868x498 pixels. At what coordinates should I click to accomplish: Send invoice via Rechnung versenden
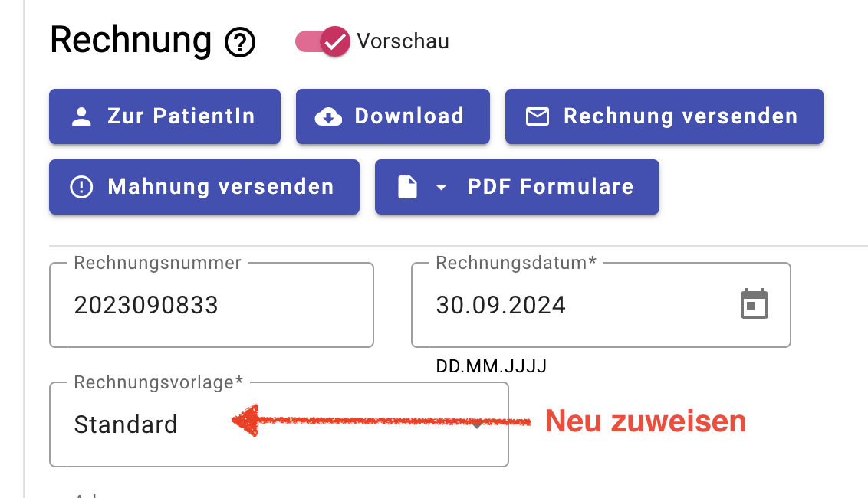pyautogui.click(x=664, y=116)
